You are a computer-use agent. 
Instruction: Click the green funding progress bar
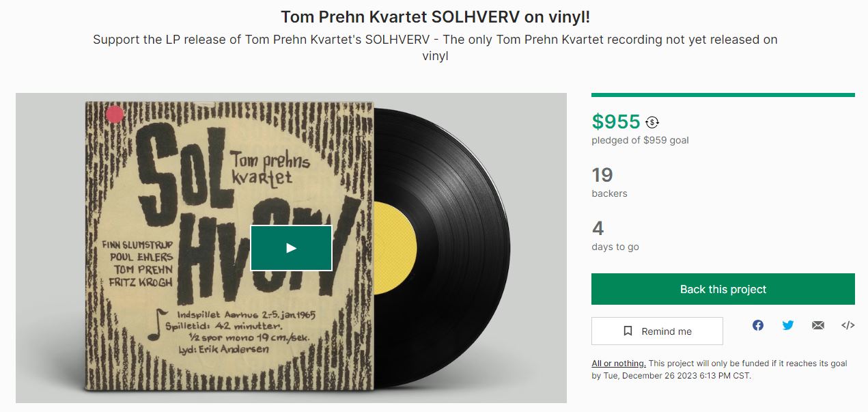coord(723,95)
